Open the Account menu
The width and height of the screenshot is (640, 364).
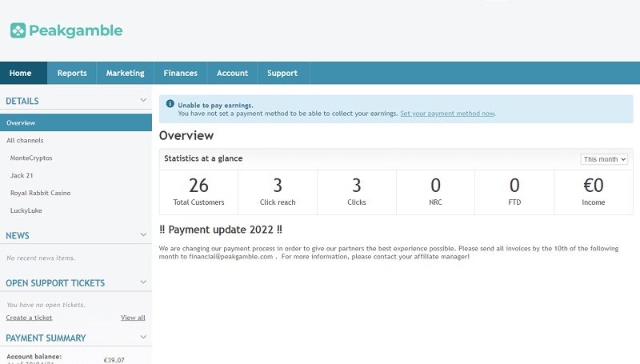tap(232, 73)
